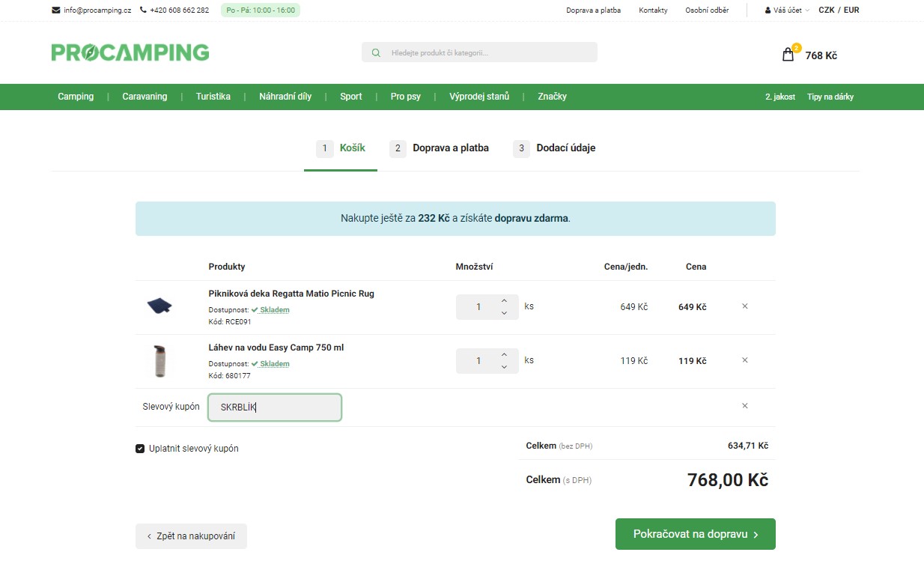Decrease quantity of Pikniková deka

504,313
